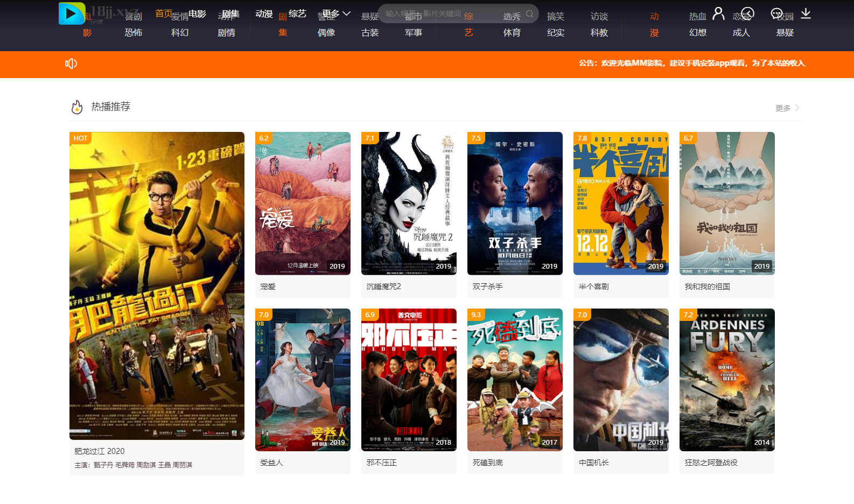Open the 沉睡魔咒2 movie poster
This screenshot has width=854, height=504.
(x=409, y=204)
